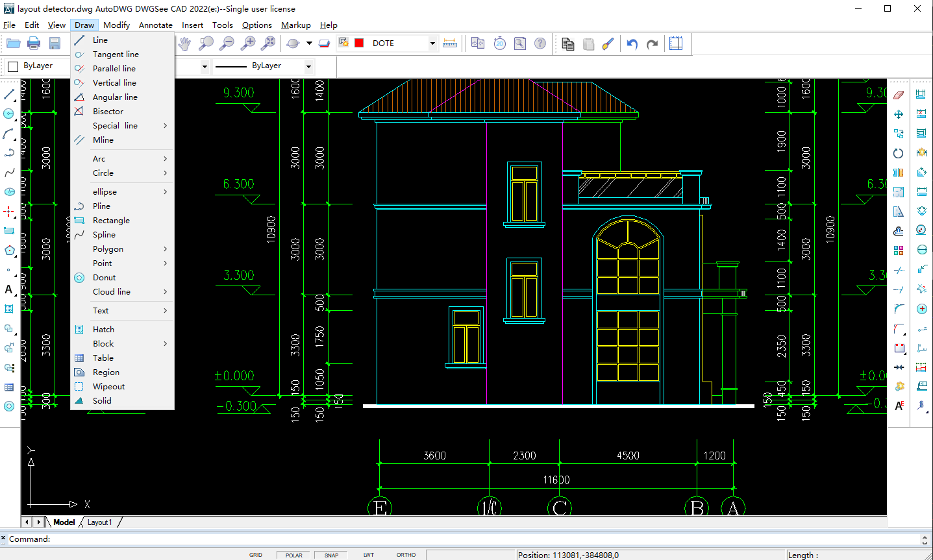The height and width of the screenshot is (560, 933).
Task: Select the Line tool on the left toolbar
Action: (x=9, y=95)
